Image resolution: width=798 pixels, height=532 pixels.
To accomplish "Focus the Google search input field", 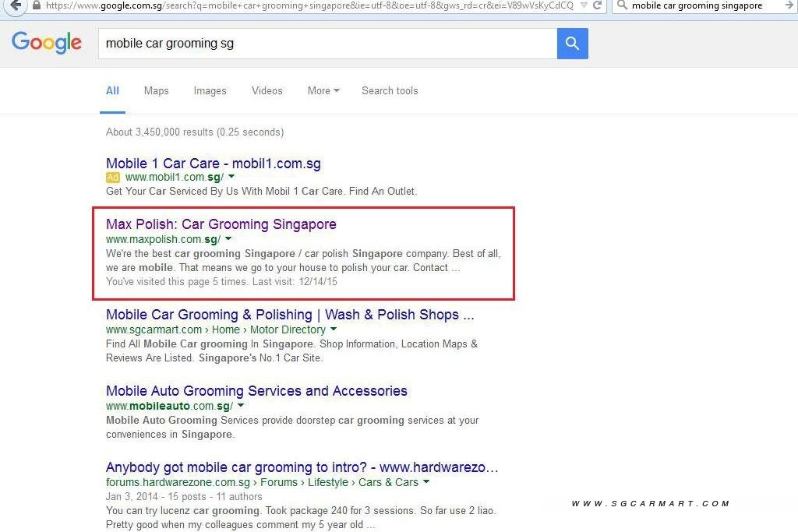I will coord(327,44).
